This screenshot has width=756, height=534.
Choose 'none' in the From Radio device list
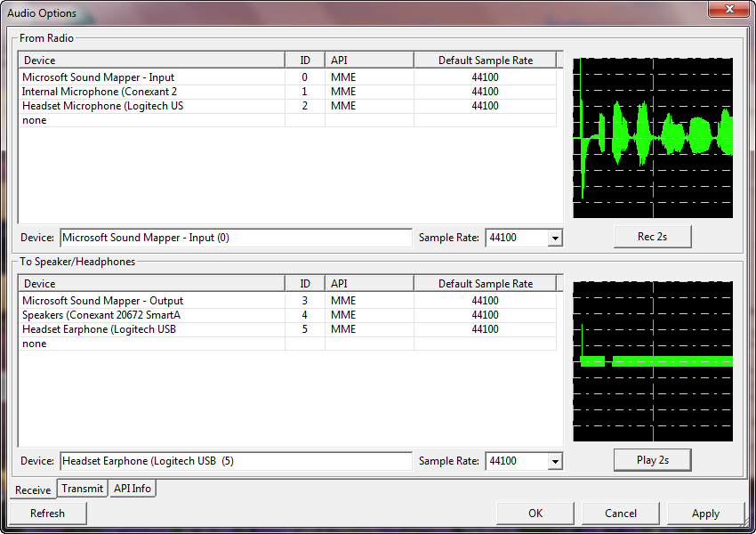[x=34, y=119]
